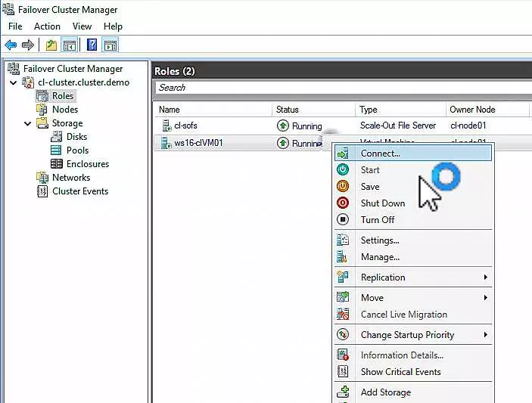
Task: Open the Move submenu arrow
Action: tap(486, 298)
